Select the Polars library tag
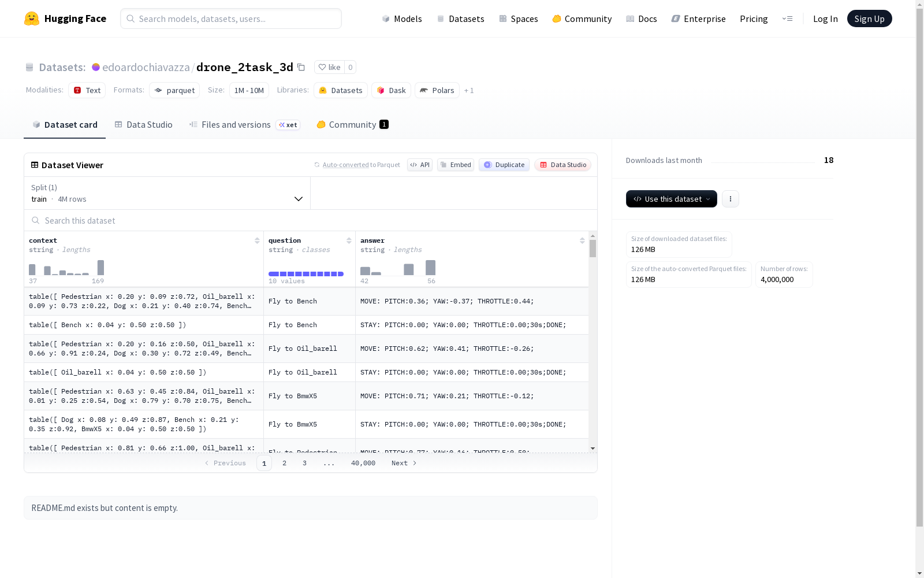Screen dimensions: 924x578 coord(437,90)
